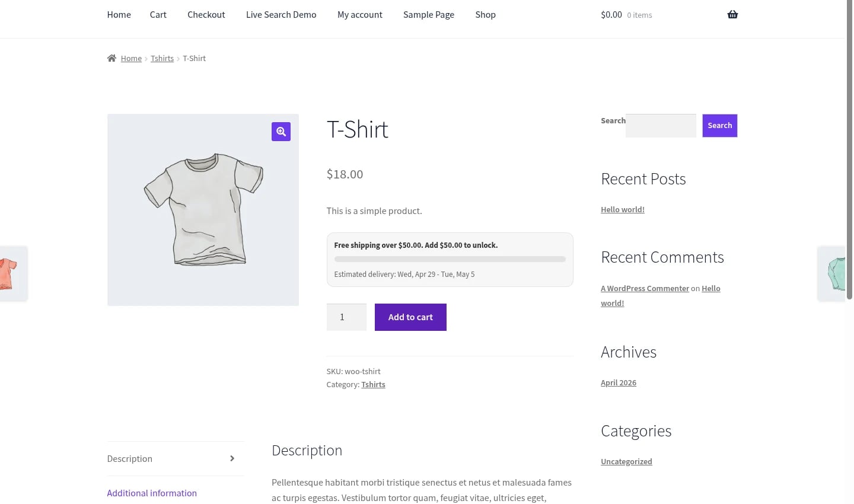Viewport: 854px width, 504px height.
Task: Open the Hello world! recent post
Action: pyautogui.click(x=623, y=209)
